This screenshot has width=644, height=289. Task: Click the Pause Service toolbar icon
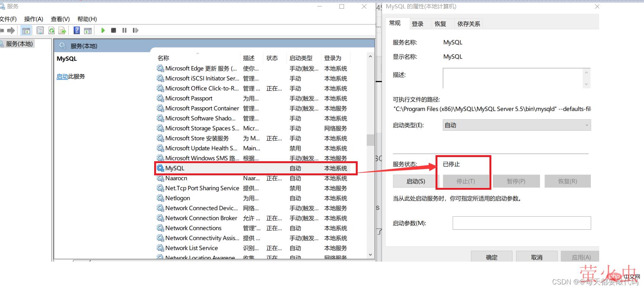point(124,30)
